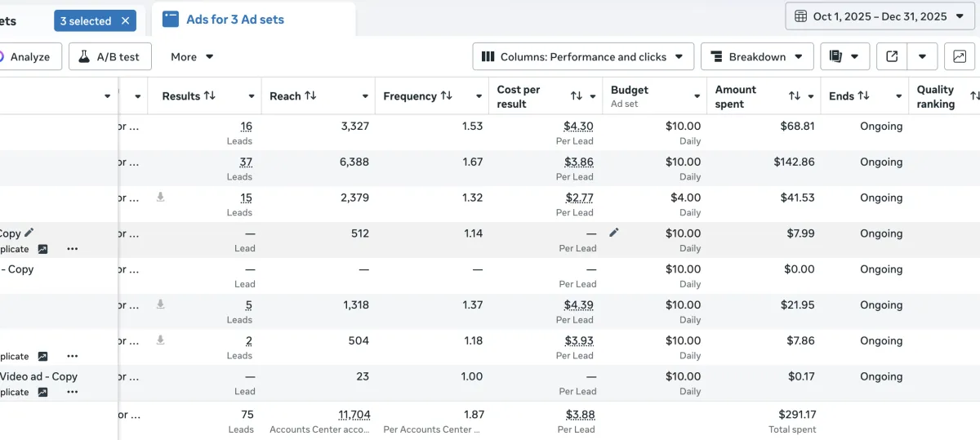Open the Breakdown dropdown
Image resolution: width=980 pixels, height=440 pixels.
click(x=757, y=57)
